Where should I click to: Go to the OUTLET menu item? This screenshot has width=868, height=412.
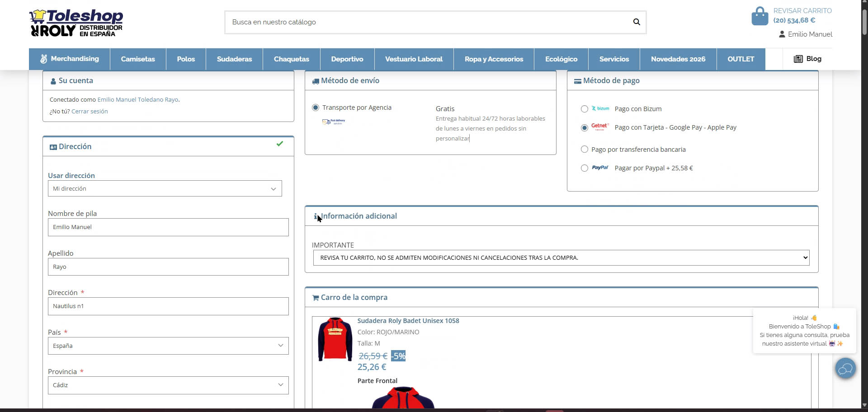[741, 59]
